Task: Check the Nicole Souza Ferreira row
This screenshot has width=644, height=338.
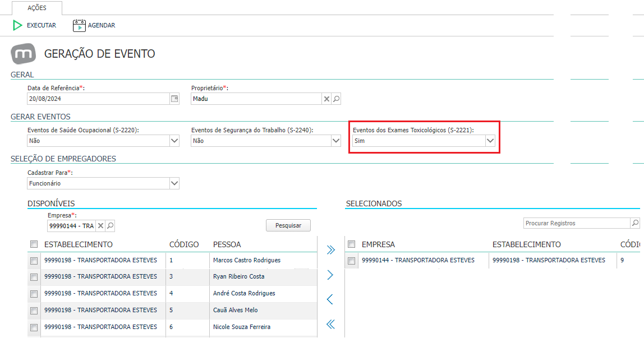Action: [x=34, y=327]
